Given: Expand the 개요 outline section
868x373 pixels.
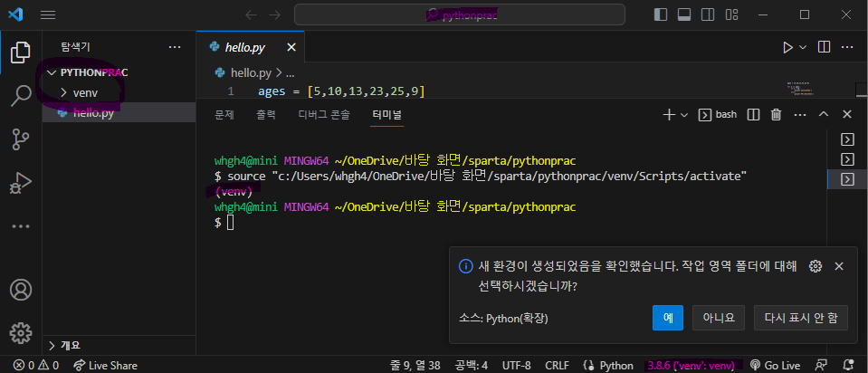Looking at the screenshot, I should [119, 345].
